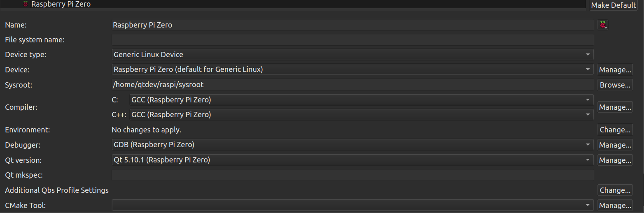The width and height of the screenshot is (644, 213).
Task: Change the Environment settings
Action: point(615,130)
